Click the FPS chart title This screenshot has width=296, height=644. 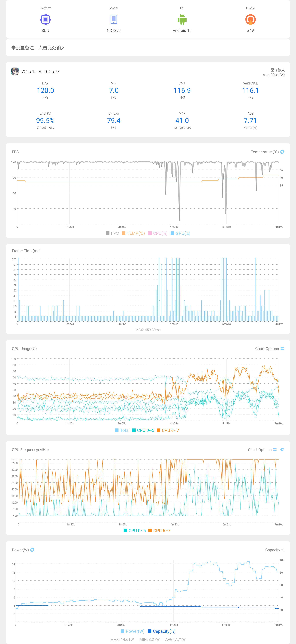[x=15, y=152]
